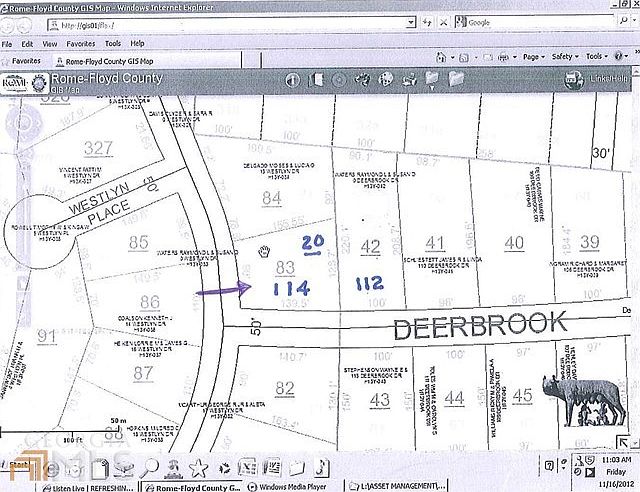The width and height of the screenshot is (640, 492).
Task: Open the File menu
Action: click(7, 44)
